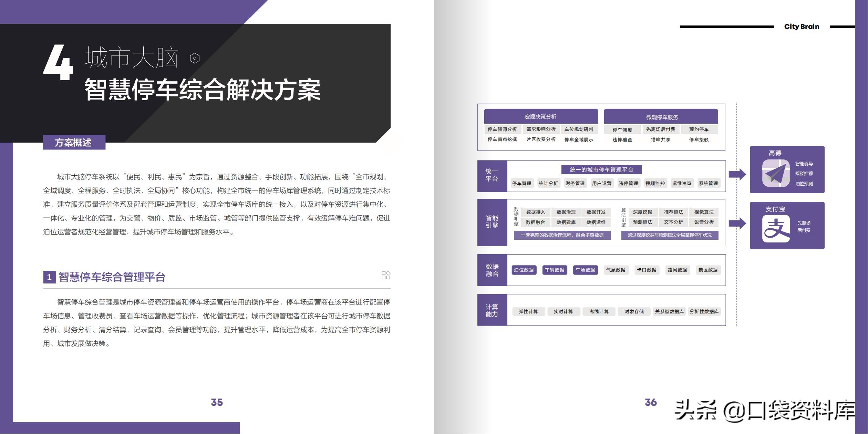Click the 气象数据 data tag

[x=616, y=270]
